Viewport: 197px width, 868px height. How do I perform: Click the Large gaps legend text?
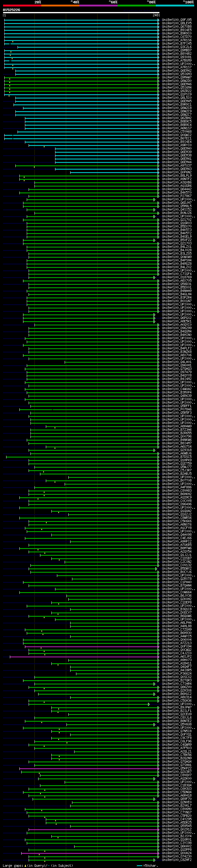pyautogui.click(x=38, y=866)
